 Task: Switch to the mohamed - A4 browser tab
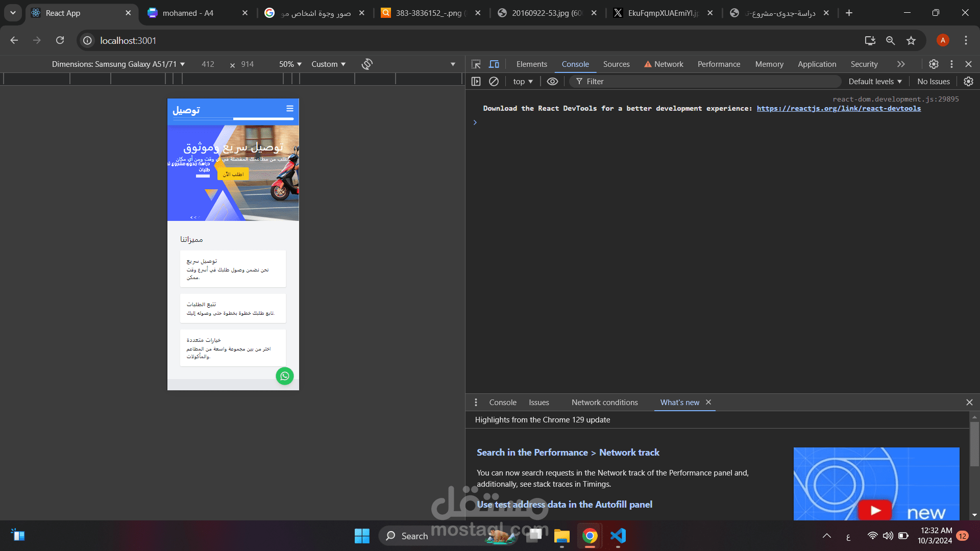[x=198, y=13]
